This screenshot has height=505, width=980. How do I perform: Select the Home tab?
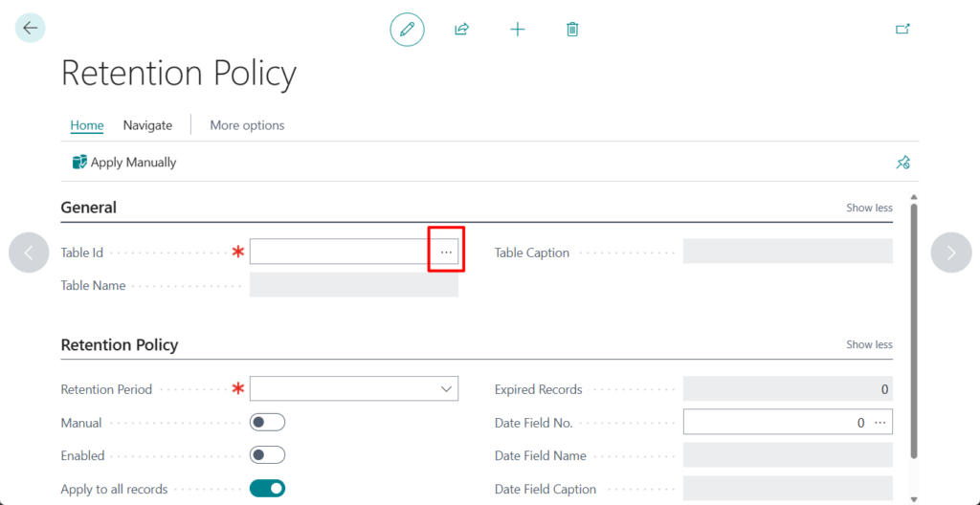pyautogui.click(x=87, y=125)
